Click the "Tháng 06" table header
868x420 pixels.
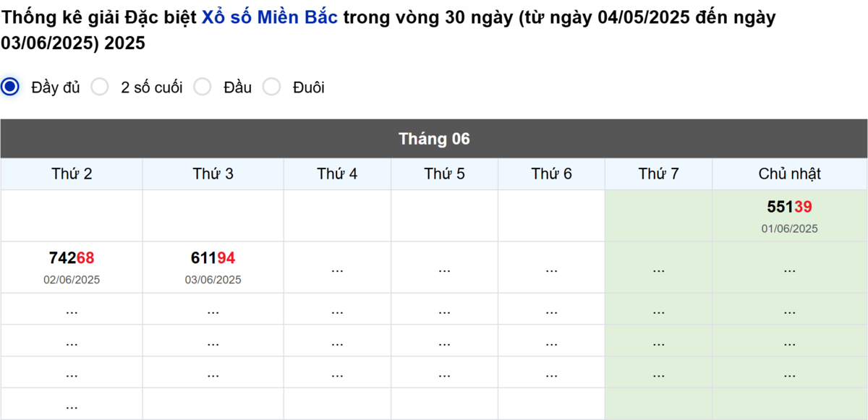(x=434, y=138)
